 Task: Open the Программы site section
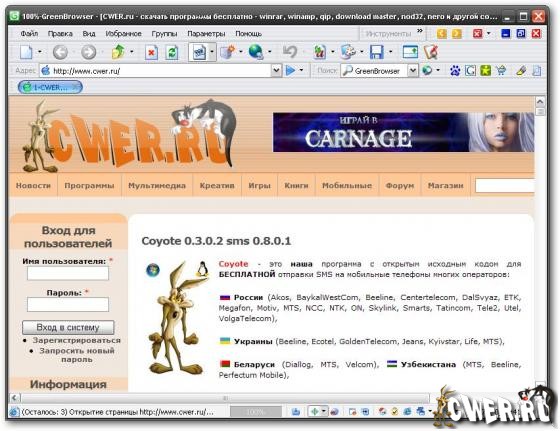(89, 186)
